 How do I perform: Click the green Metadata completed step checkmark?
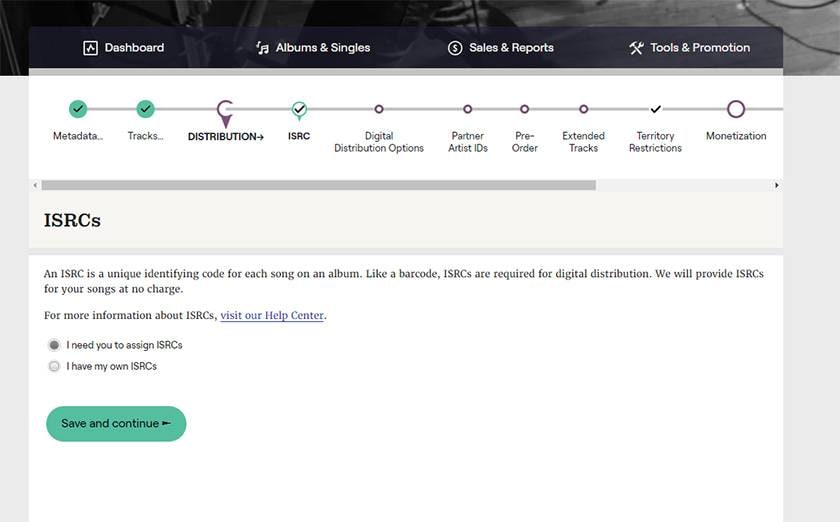click(78, 109)
